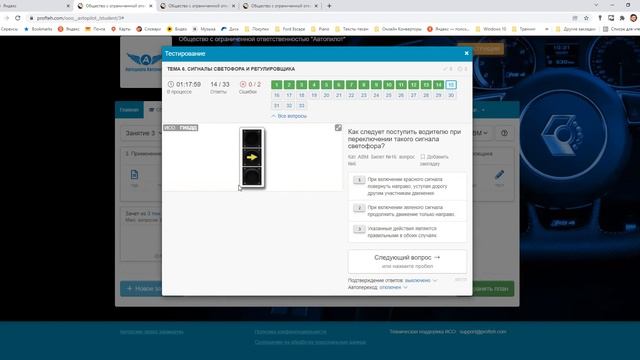This screenshot has height=360, width=640.
Task: Go to the next question with Следующий вопрос
Action: point(407,261)
